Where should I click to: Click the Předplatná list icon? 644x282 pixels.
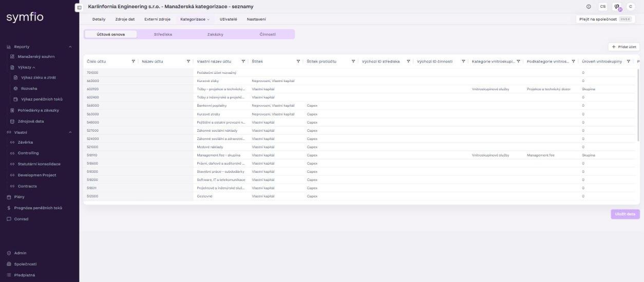coord(9,275)
